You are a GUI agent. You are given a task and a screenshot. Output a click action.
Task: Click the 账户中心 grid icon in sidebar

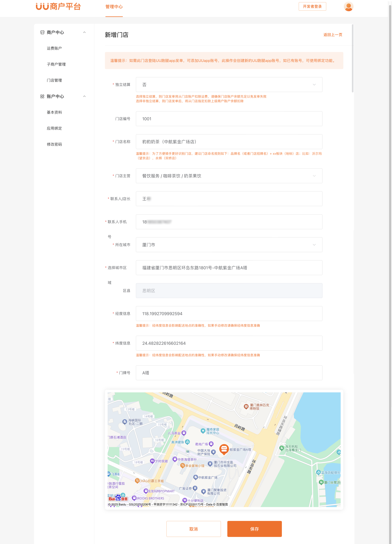coord(42,96)
